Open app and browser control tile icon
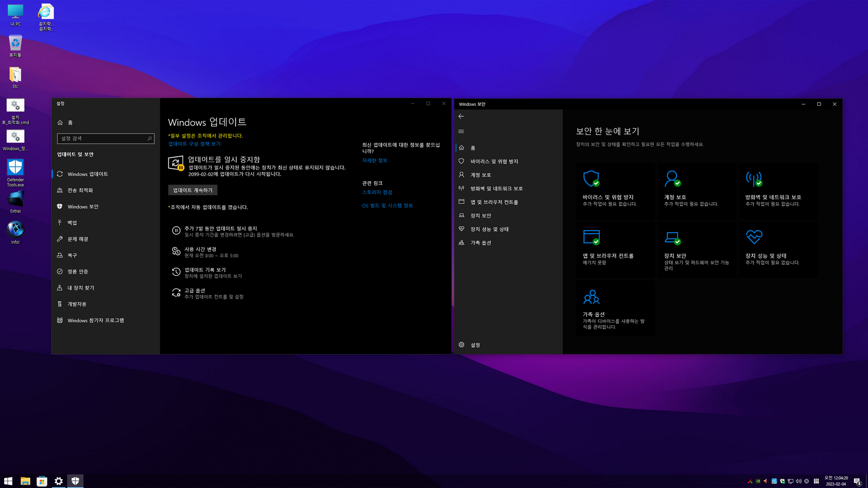Screen dimensions: 868x488 pyautogui.click(x=591, y=237)
